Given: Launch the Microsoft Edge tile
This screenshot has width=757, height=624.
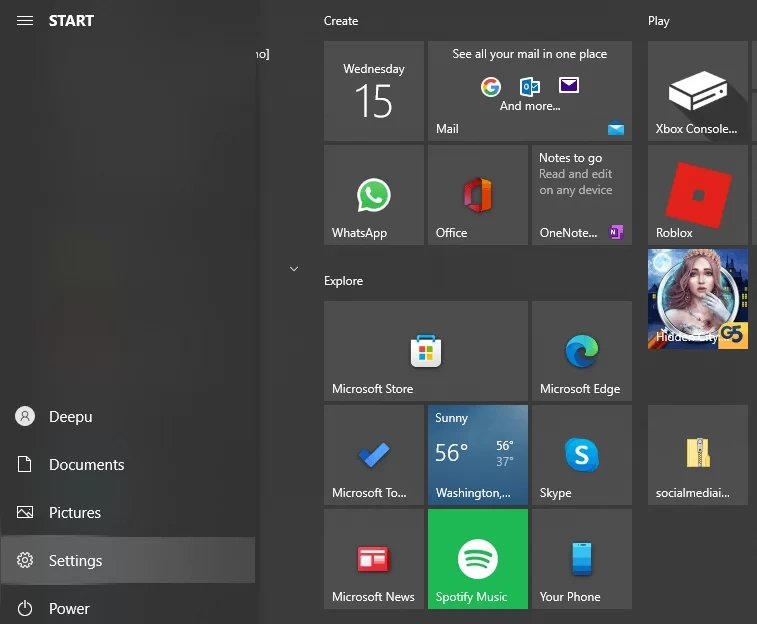Looking at the screenshot, I should (x=582, y=351).
